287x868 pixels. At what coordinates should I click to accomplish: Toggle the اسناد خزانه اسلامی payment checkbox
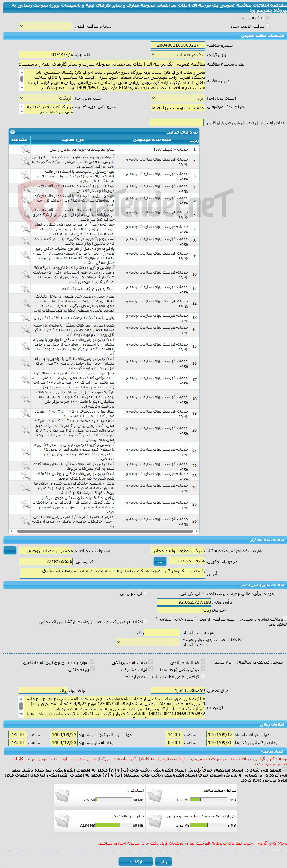click(x=285, y=619)
